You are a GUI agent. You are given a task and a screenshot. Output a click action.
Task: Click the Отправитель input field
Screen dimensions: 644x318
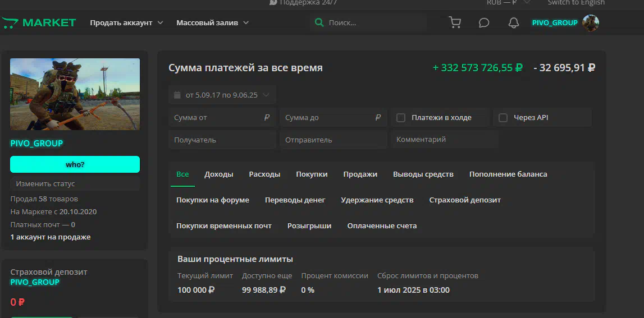[334, 140]
